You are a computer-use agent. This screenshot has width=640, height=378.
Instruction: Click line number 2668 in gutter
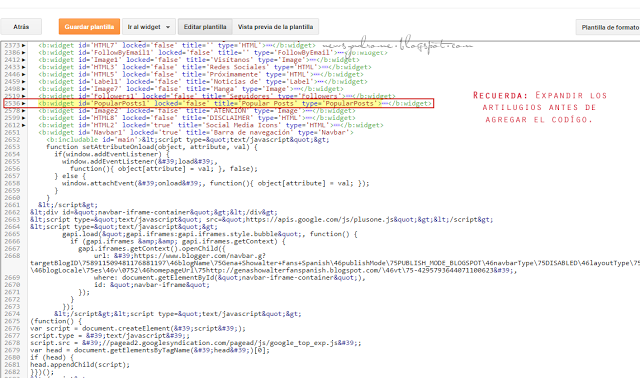[x=12, y=256]
